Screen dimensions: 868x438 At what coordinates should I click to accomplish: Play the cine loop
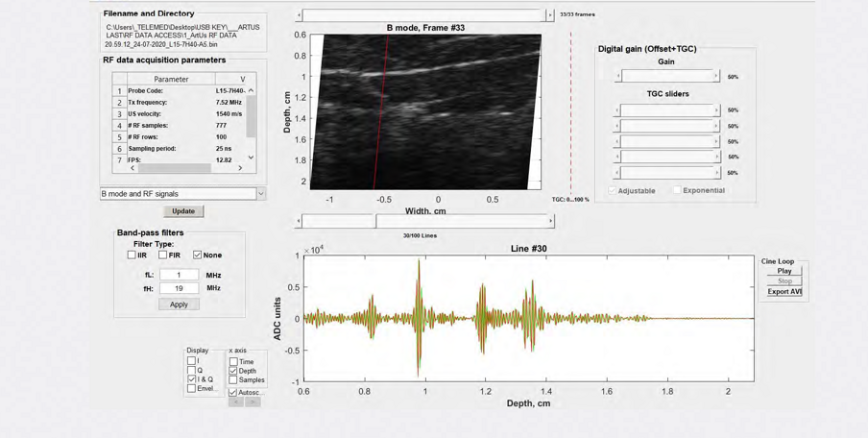[x=784, y=271]
